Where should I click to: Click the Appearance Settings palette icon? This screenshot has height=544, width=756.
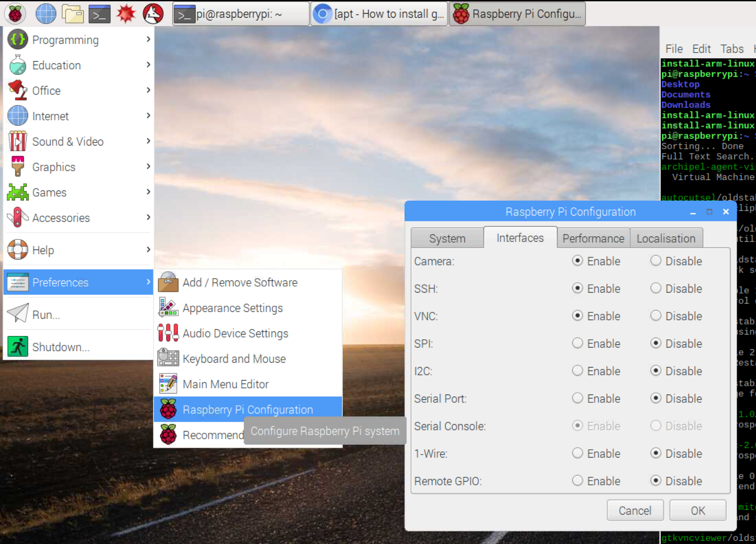pyautogui.click(x=168, y=308)
